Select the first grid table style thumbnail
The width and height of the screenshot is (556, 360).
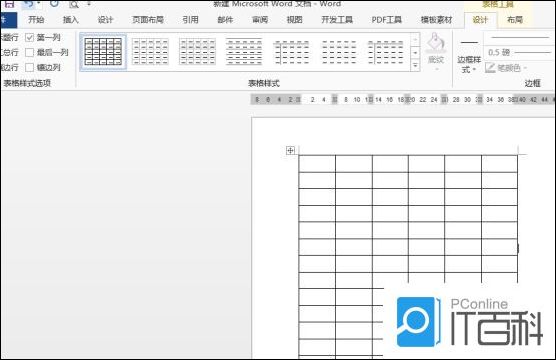point(103,52)
